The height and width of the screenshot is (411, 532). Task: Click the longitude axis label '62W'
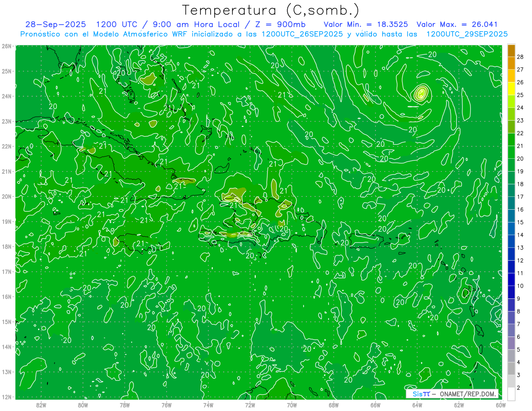pos(459,405)
